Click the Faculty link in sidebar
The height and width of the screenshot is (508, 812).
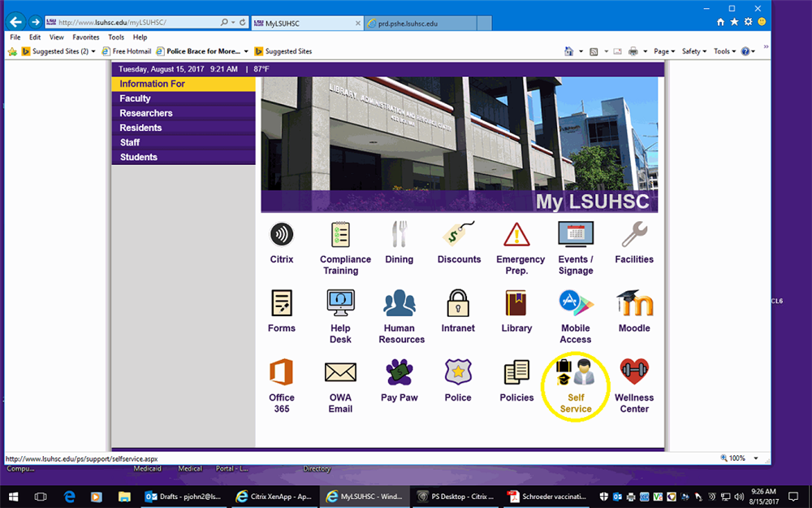click(x=135, y=98)
